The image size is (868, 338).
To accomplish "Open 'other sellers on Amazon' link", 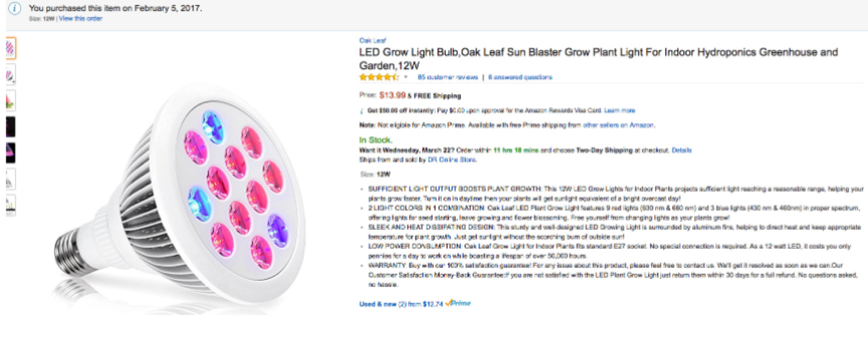I will pos(618,125).
